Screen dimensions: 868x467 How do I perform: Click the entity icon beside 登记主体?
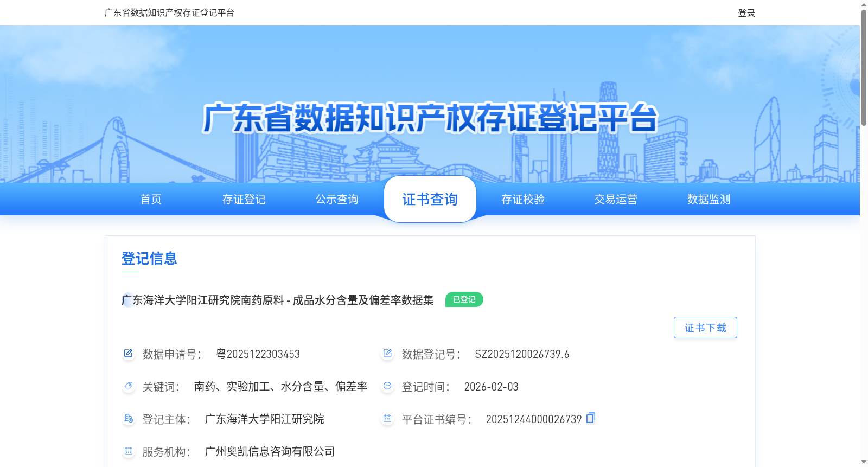[x=128, y=419]
